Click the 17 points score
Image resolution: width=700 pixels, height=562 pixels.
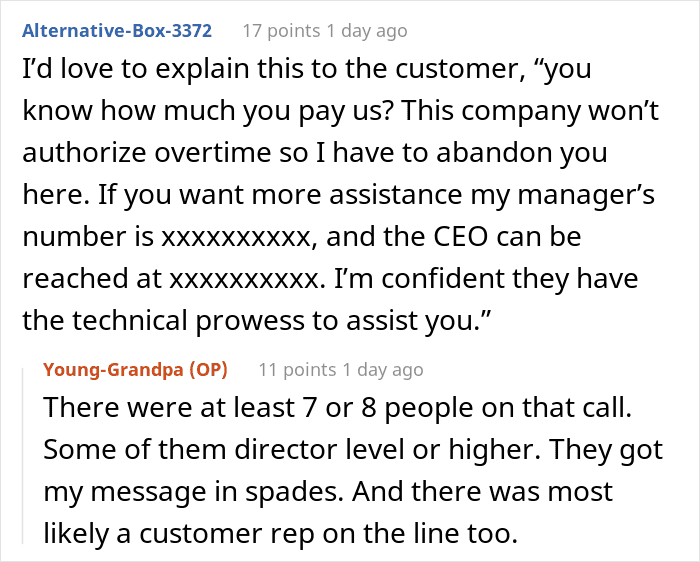pos(279,30)
